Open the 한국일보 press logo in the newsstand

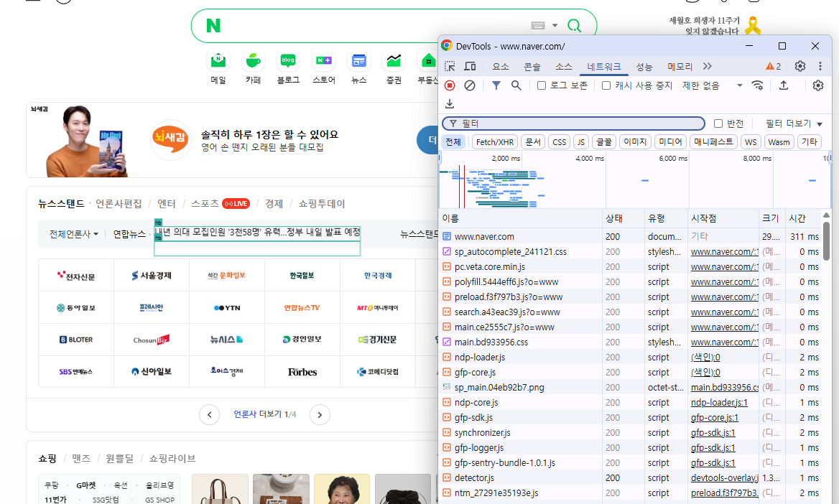(302, 276)
